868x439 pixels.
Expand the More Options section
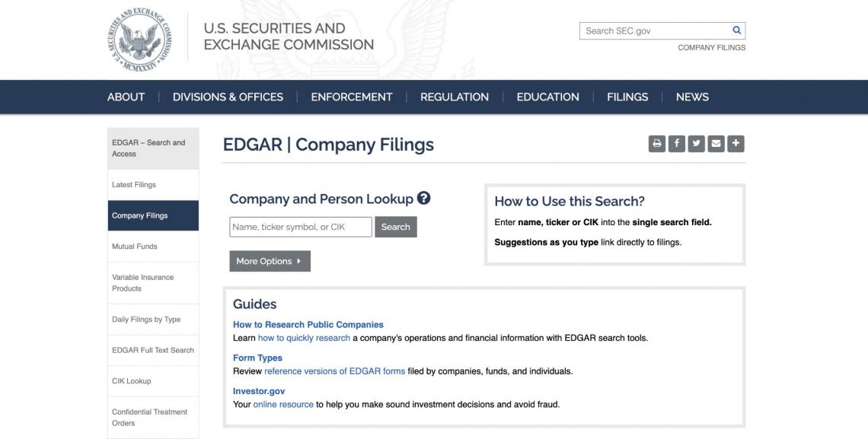click(270, 261)
